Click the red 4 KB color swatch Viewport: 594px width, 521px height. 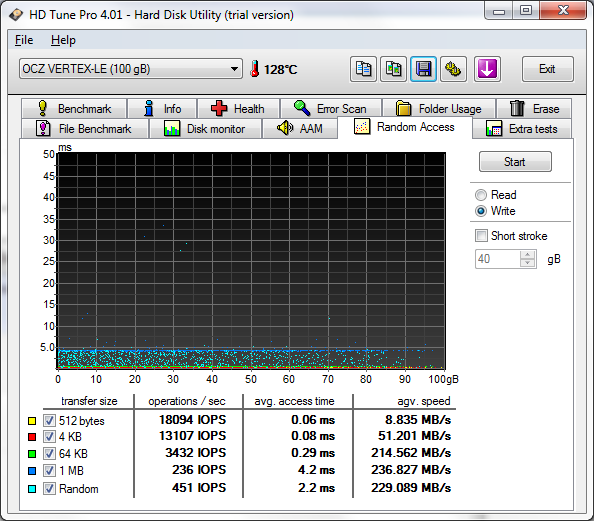(x=32, y=437)
